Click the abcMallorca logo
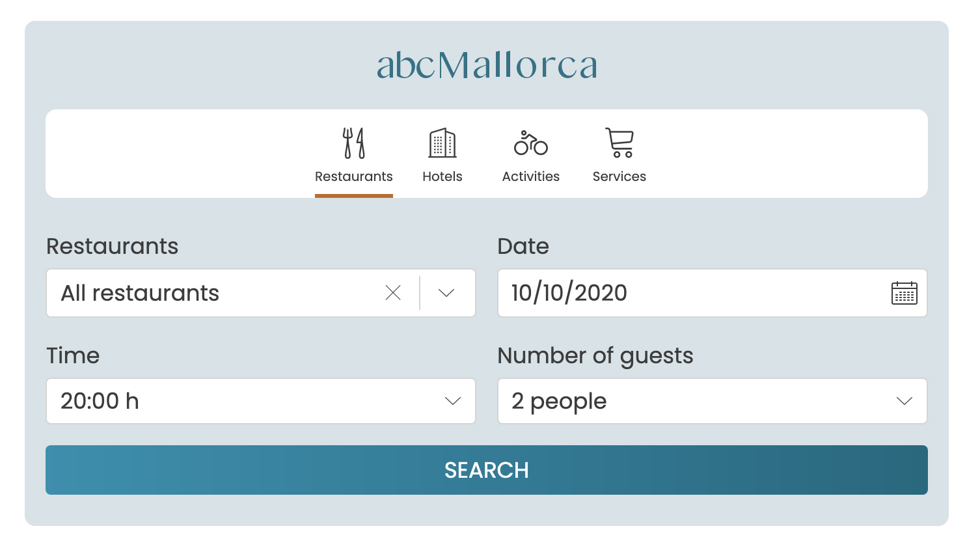 point(487,65)
